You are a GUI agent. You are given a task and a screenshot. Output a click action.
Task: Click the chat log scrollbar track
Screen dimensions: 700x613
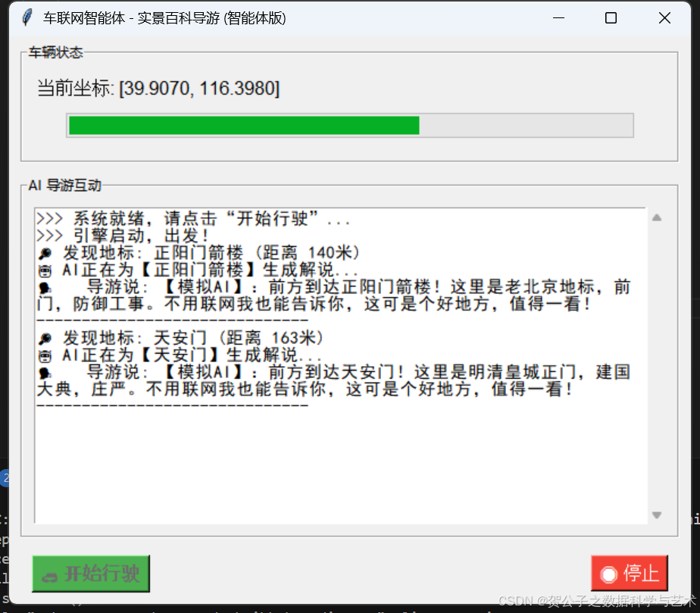pos(656,364)
